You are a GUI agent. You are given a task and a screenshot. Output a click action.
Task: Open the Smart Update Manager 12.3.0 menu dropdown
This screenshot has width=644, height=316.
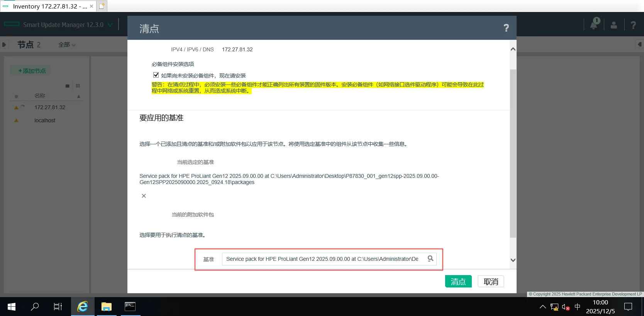tap(110, 25)
